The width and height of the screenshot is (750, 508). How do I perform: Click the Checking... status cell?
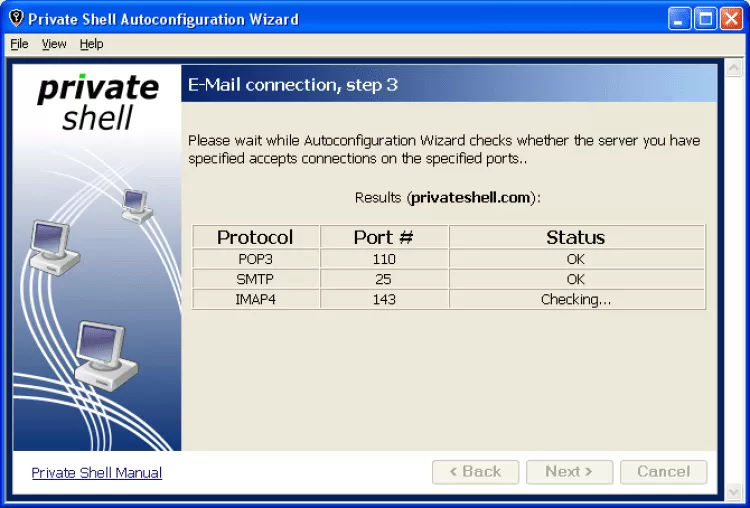coord(576,299)
